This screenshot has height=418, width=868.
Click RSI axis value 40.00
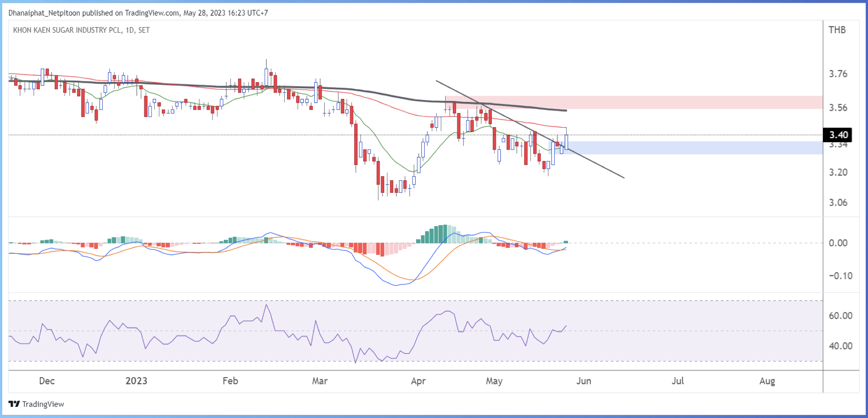841,346
